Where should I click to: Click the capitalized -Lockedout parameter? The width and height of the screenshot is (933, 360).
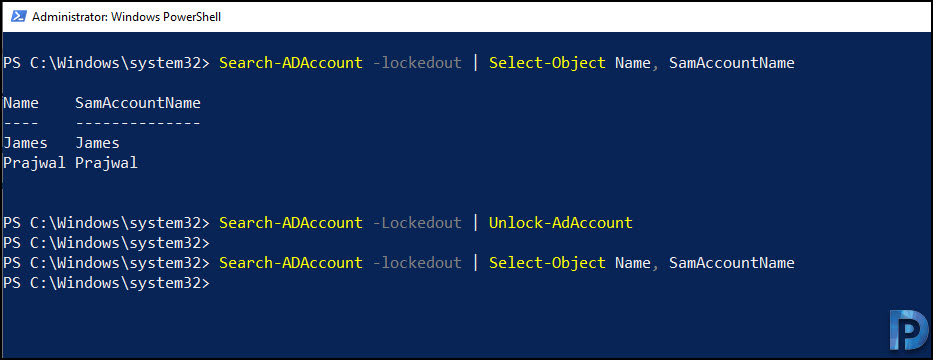coord(417,223)
